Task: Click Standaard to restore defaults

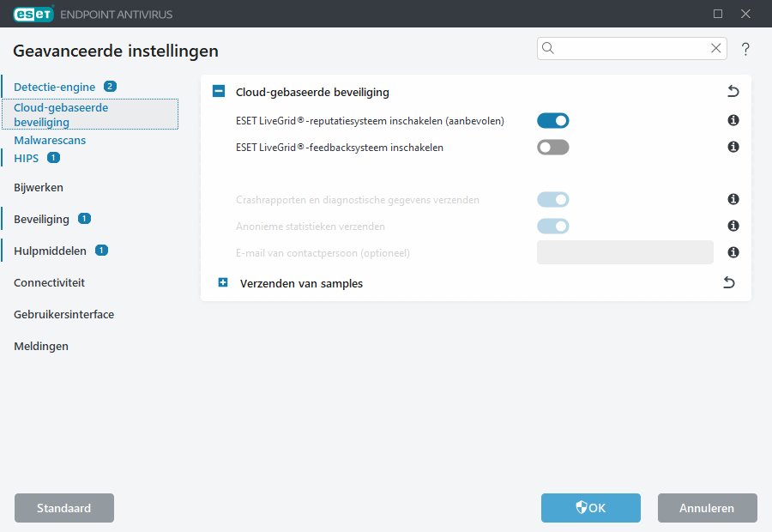Action: [63, 508]
